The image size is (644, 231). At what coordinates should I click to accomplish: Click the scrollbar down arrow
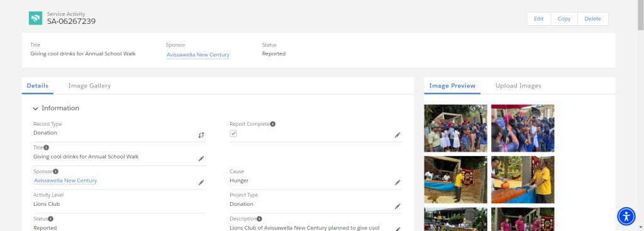pyautogui.click(x=640, y=227)
